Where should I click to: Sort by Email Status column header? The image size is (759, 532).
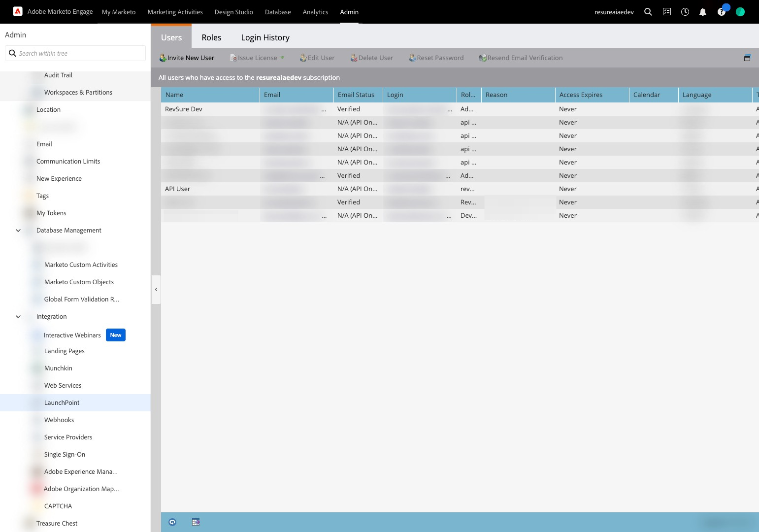[358, 95]
